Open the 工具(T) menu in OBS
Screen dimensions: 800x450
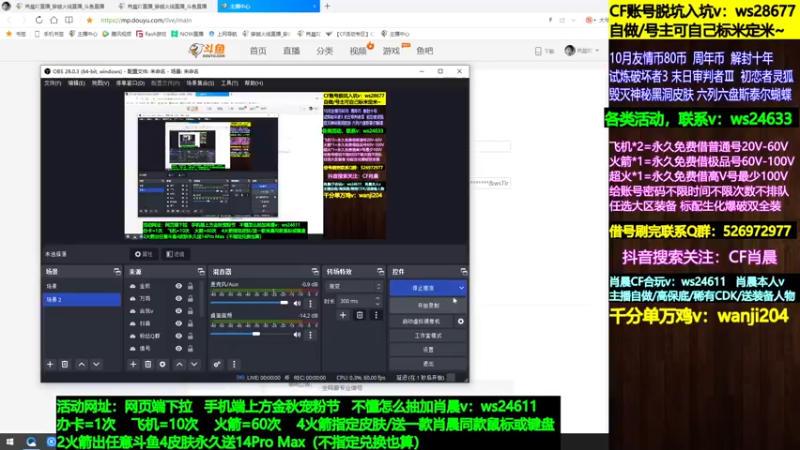230,83
